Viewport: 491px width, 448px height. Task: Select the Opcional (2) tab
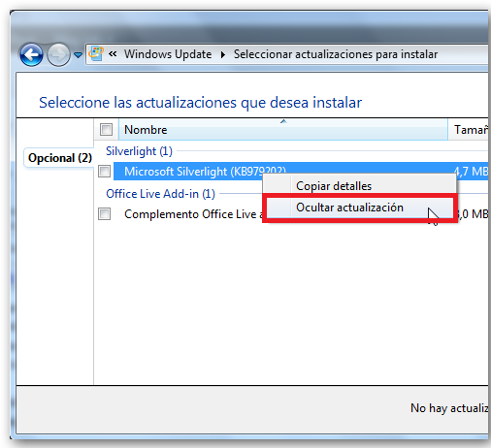60,158
